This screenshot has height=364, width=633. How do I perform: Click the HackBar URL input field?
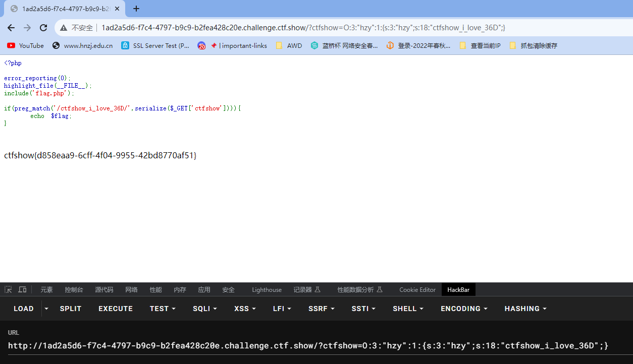tap(316, 346)
